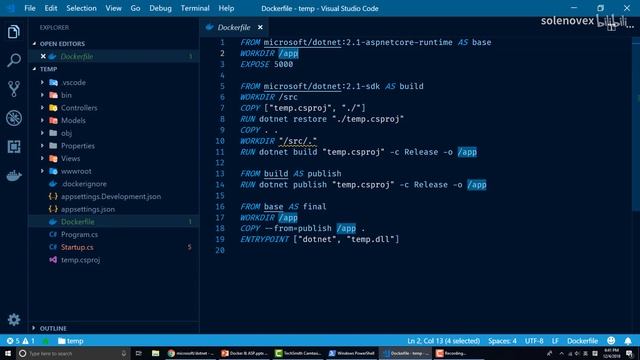
Task: Select Dockerfile in the TEMP file tree
Action: pos(113,222)
